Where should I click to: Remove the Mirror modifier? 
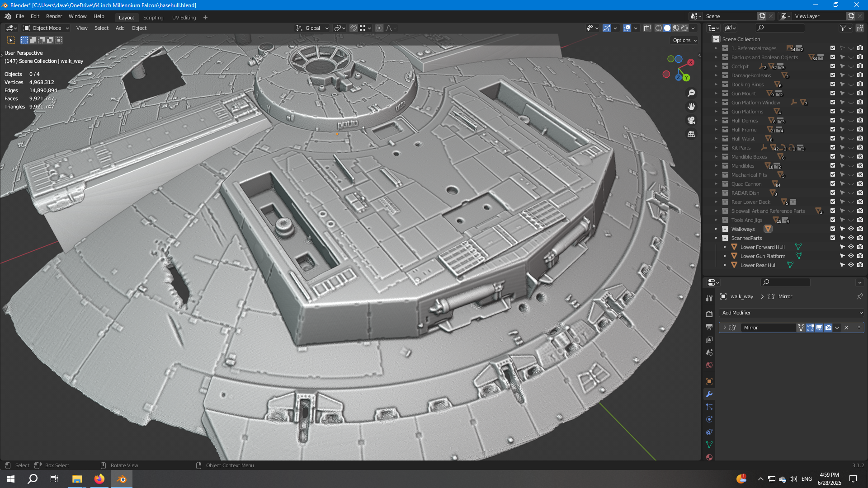point(846,328)
